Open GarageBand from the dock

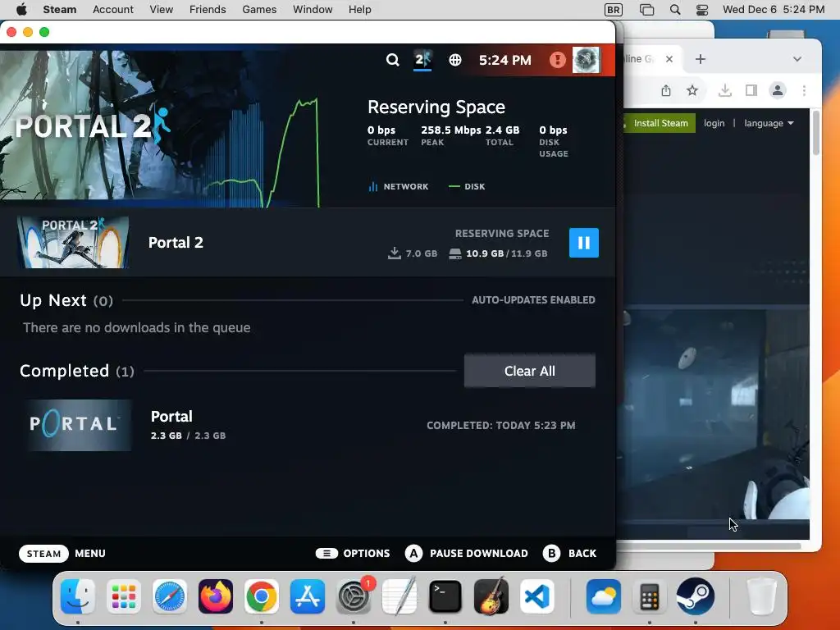pos(491,596)
